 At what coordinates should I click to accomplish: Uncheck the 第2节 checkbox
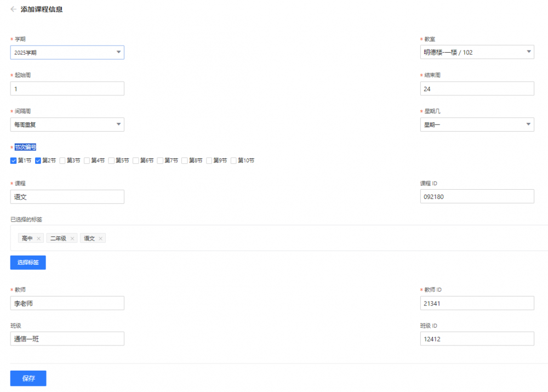(x=38, y=161)
